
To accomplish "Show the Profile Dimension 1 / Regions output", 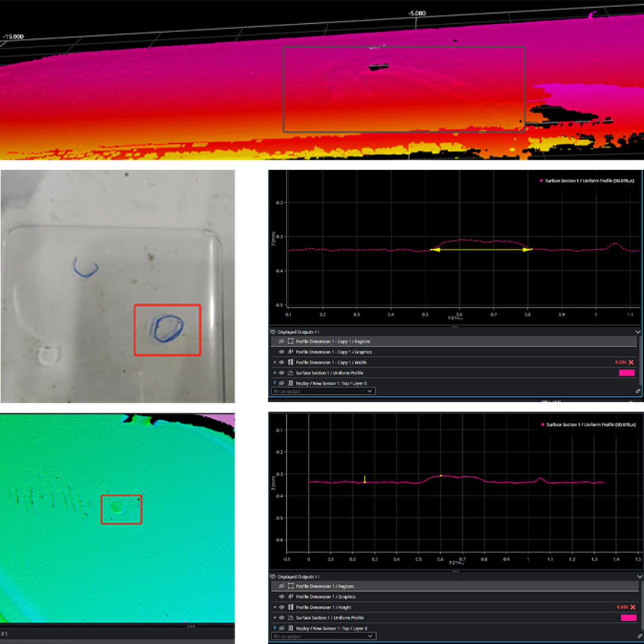I will tap(281, 586).
